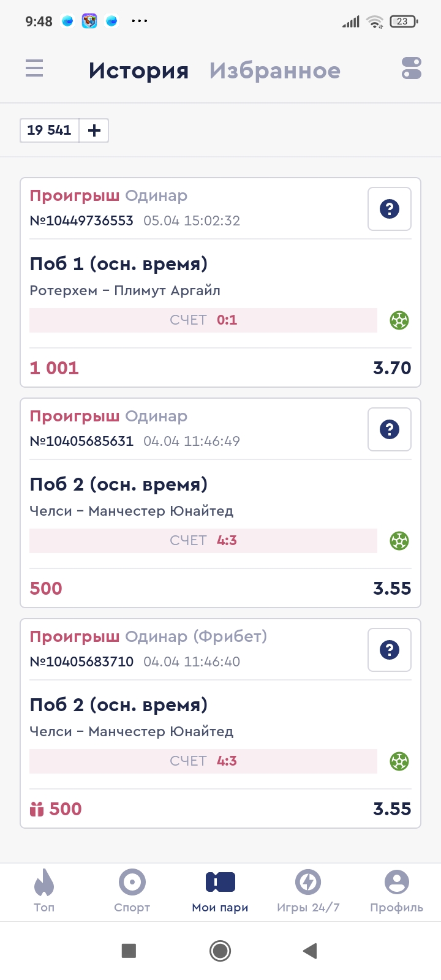441x980 pixels.
Task: Open the Профиль page
Action: click(396, 890)
